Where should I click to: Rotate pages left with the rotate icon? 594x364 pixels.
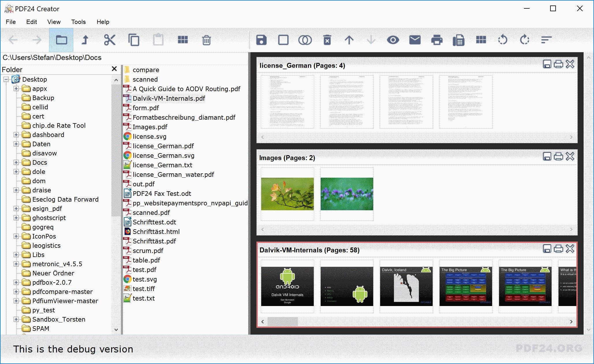point(503,40)
